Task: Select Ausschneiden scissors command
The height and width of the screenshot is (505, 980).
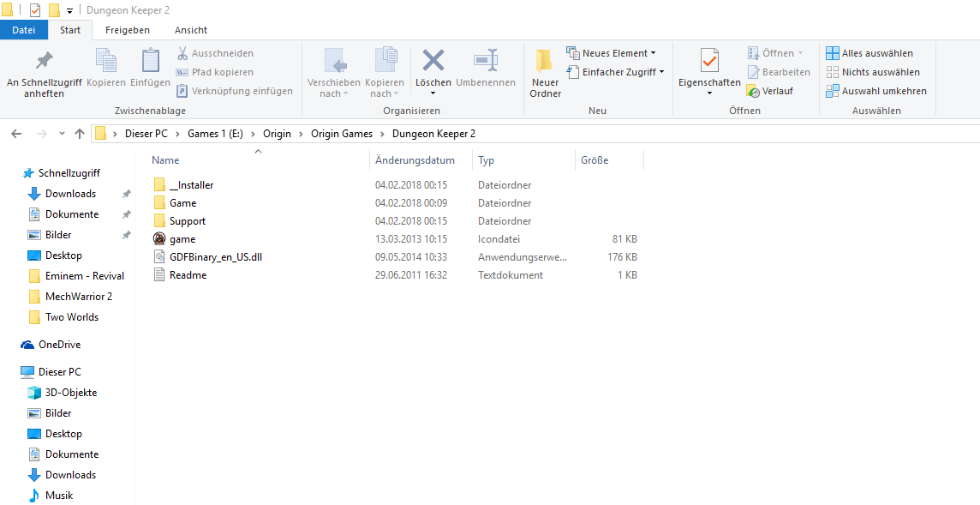Action: (214, 53)
